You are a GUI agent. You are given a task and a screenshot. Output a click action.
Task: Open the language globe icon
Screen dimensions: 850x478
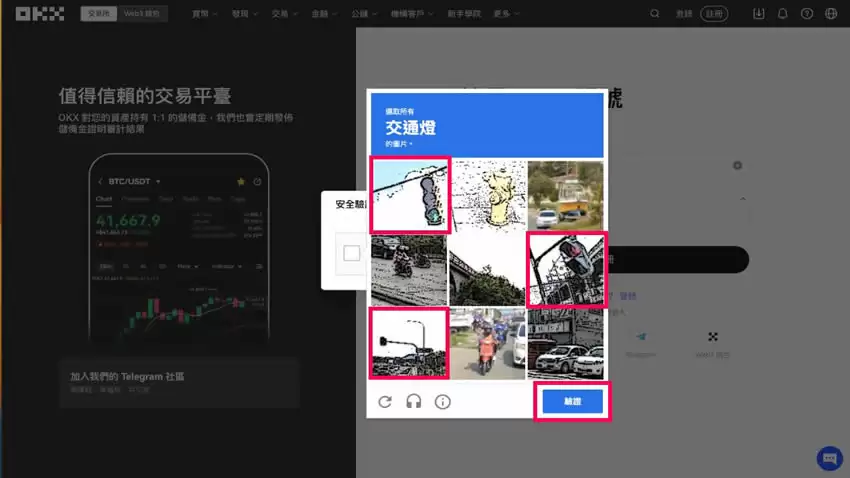(830, 14)
